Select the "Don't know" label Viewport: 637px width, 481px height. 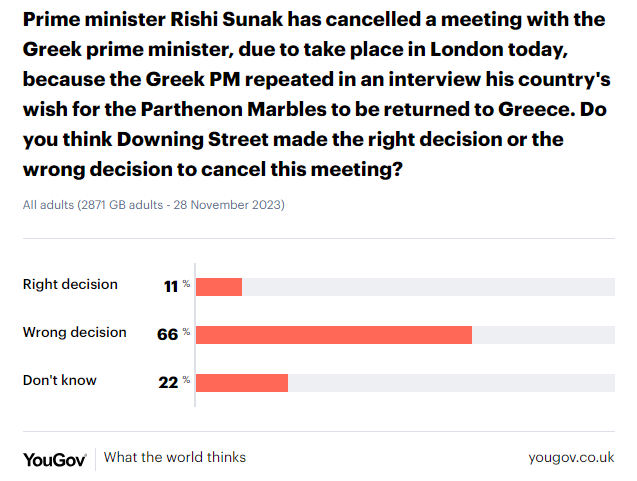(x=60, y=381)
